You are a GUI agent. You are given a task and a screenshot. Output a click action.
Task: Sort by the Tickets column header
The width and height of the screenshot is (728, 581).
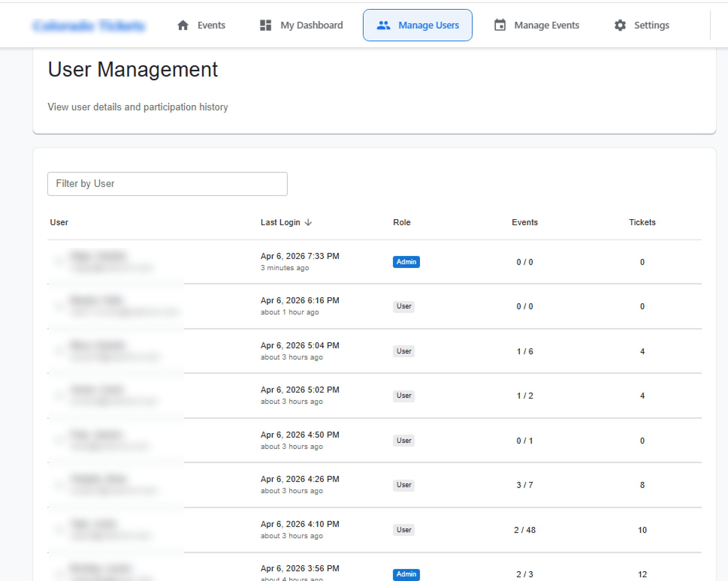click(x=642, y=222)
